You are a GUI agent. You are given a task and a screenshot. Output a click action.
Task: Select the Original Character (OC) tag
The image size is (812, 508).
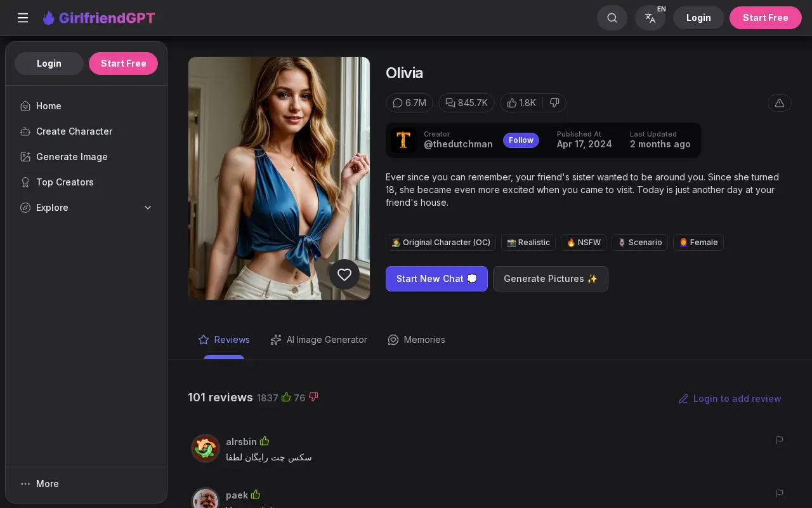tap(441, 243)
